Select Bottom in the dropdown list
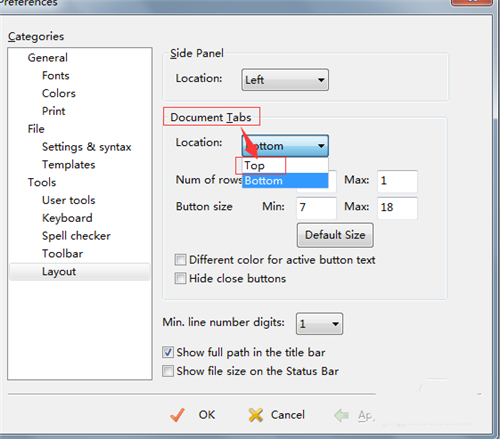This screenshot has width=500, height=439. 285,181
